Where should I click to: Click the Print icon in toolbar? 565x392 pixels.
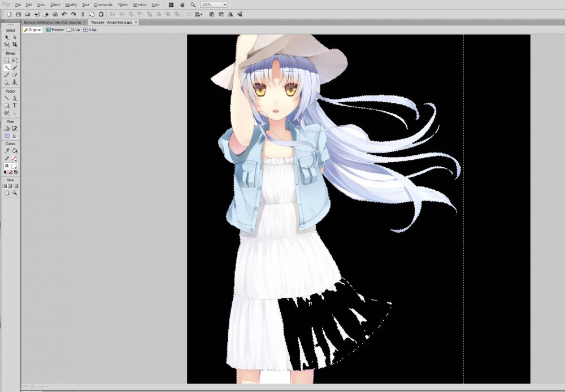tap(55, 15)
